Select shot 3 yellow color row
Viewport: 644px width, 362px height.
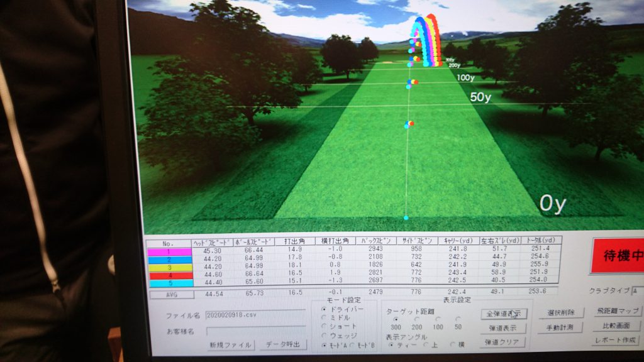(x=170, y=267)
